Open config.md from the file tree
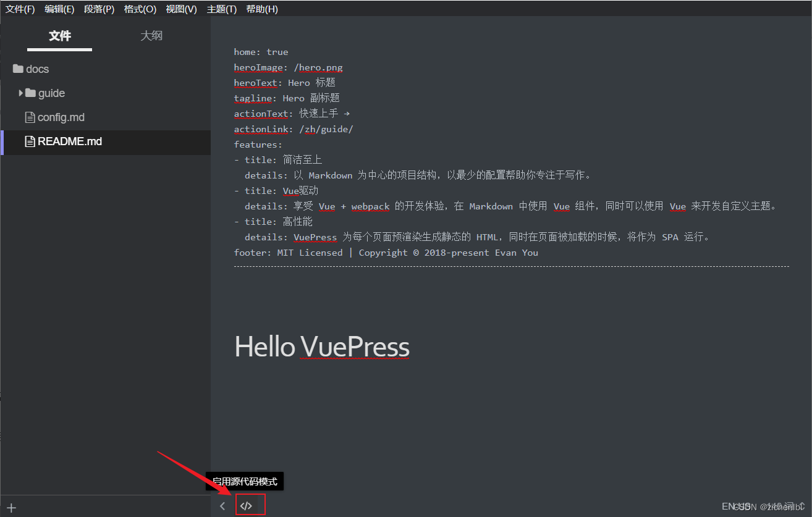The image size is (812, 517). coord(61,117)
